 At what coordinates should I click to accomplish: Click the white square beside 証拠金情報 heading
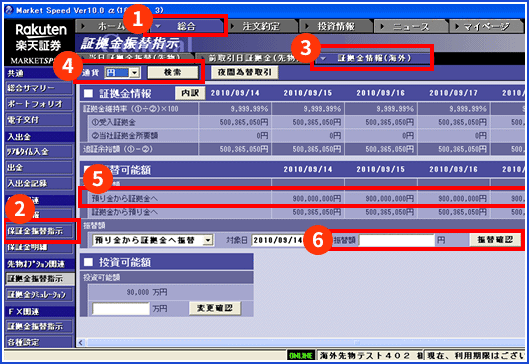88,93
